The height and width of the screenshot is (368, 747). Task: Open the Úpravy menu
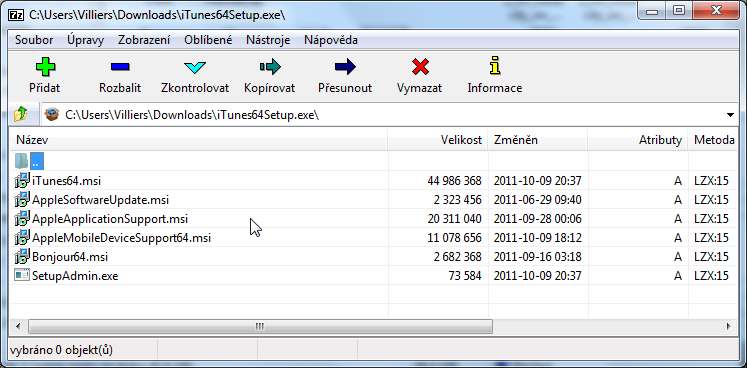pos(85,40)
